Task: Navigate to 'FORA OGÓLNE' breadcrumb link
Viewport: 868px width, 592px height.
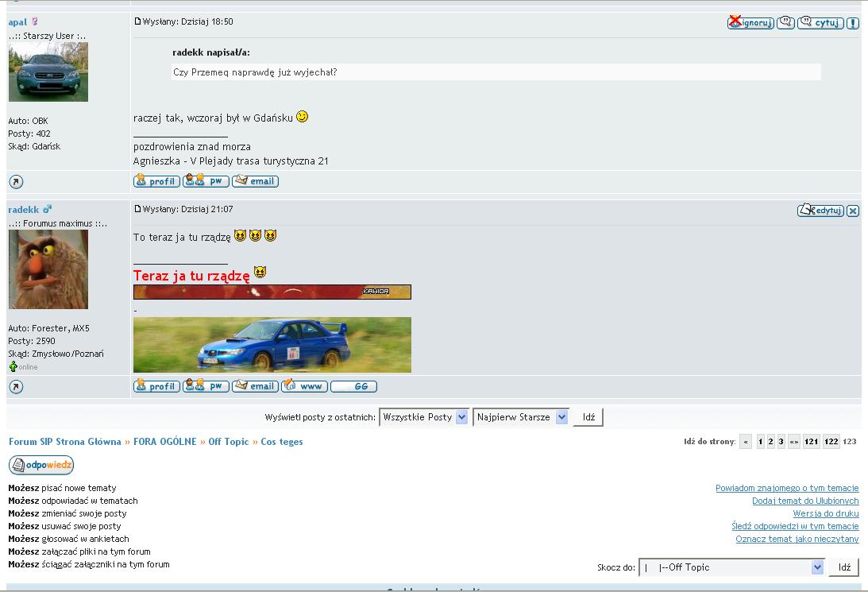Action: click(164, 442)
